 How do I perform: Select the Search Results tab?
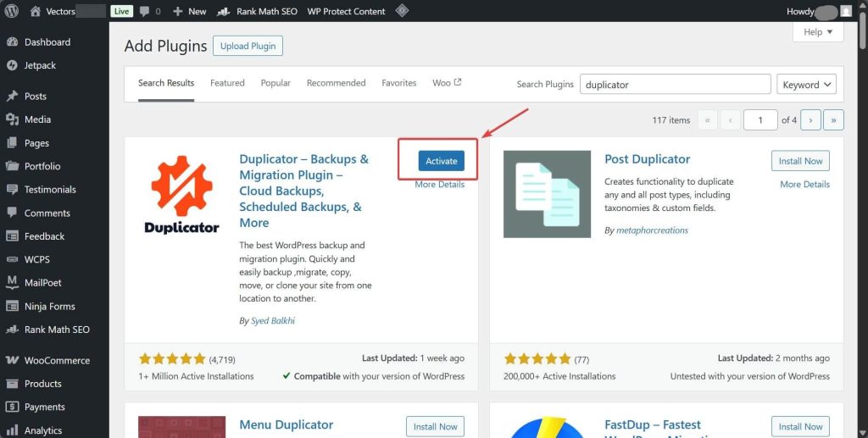pos(166,83)
